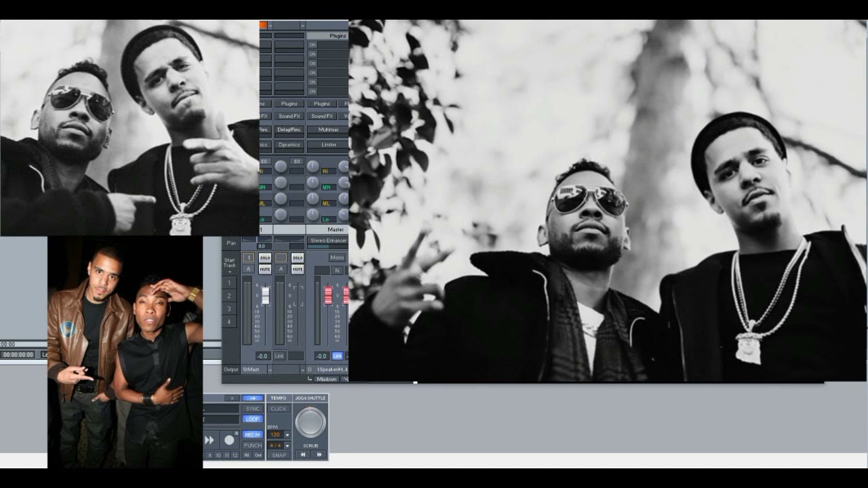This screenshot has width=868, height=488.
Task: Toggle the PUNCH button
Action: [253, 445]
